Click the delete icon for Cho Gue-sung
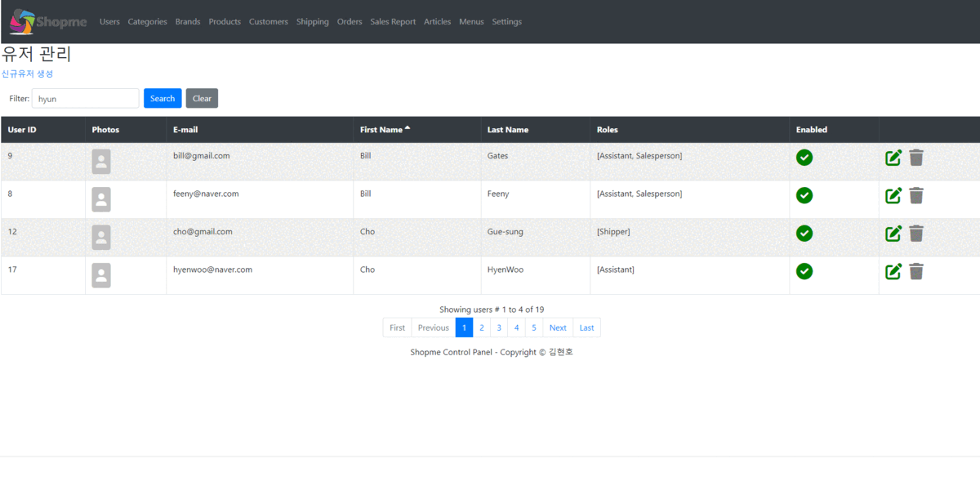 [x=916, y=233]
